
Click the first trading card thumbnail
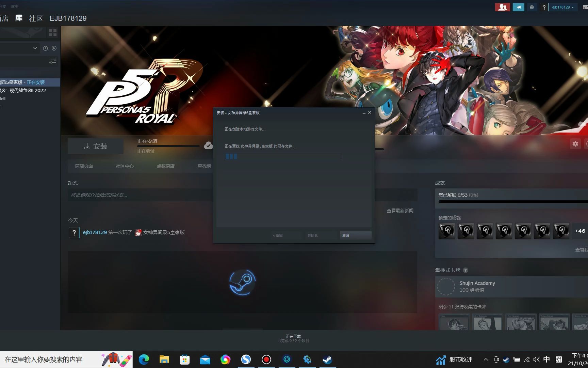click(x=454, y=322)
